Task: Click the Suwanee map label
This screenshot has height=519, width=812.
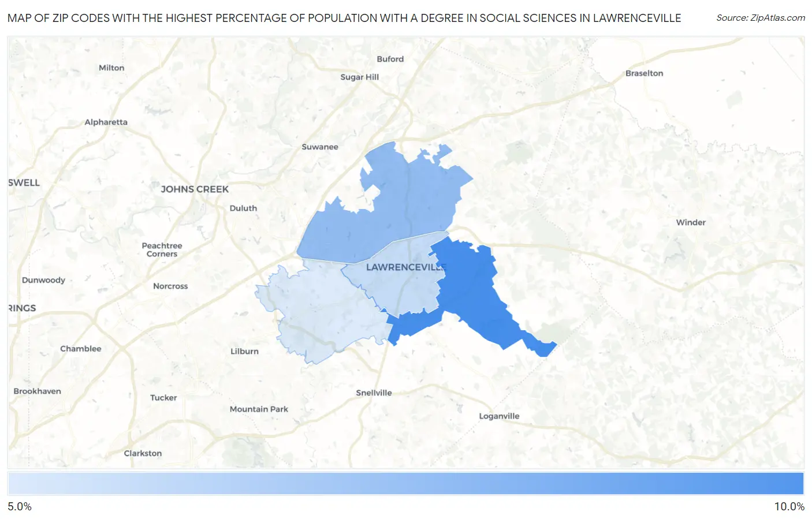Action: 320,147
